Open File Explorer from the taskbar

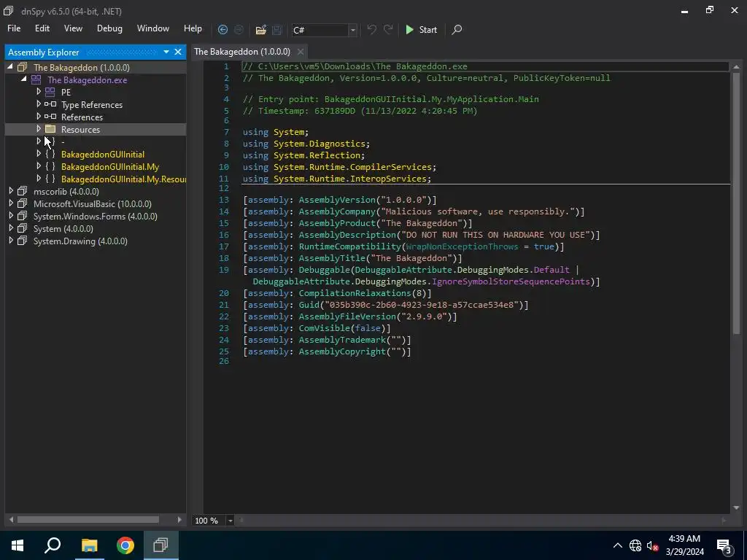click(x=89, y=545)
